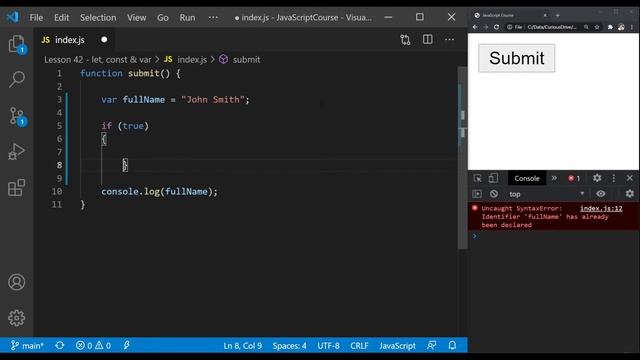Open the Accounts menu in activity bar
The image size is (640, 360).
(x=17, y=282)
